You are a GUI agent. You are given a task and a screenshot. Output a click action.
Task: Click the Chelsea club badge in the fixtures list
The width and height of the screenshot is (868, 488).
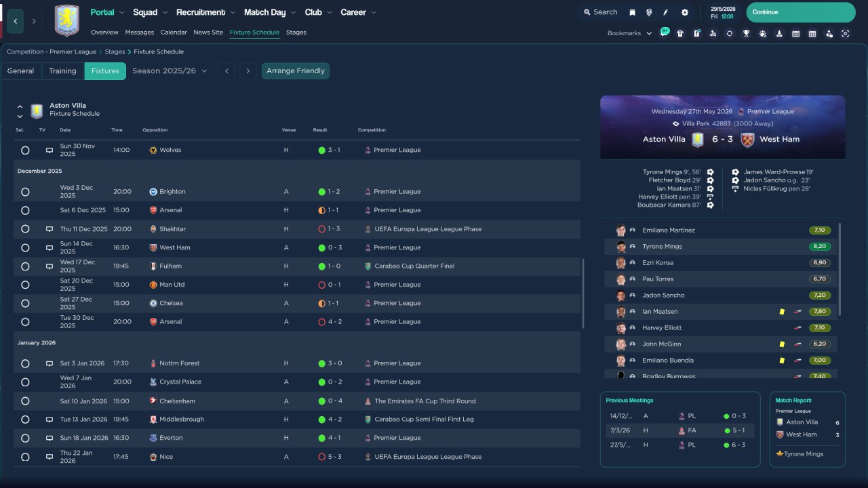click(153, 303)
